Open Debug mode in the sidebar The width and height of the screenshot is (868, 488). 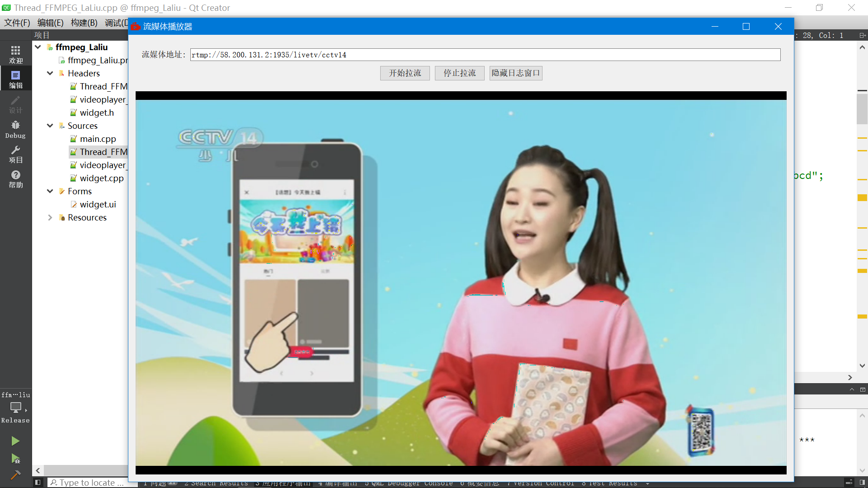[15, 129]
